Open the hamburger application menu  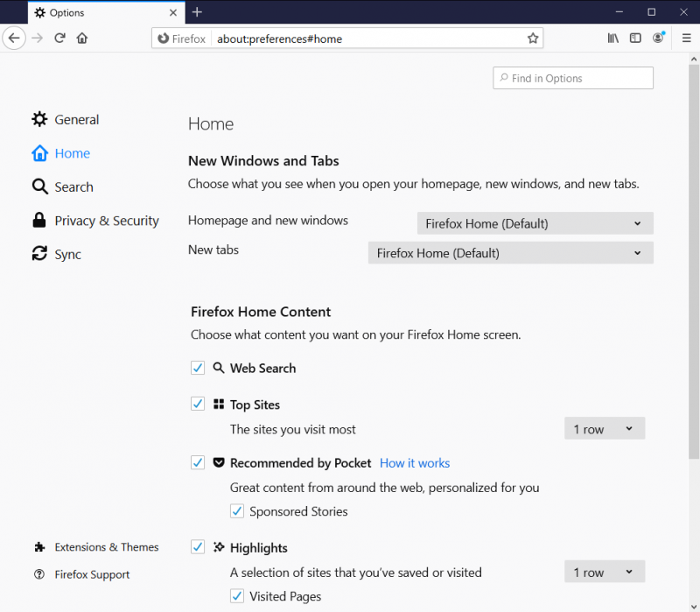coord(687,39)
